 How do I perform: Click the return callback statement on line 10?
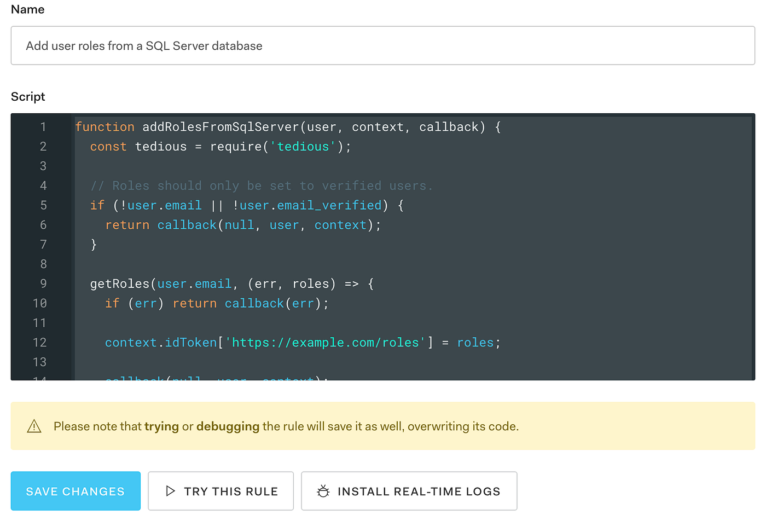(x=194, y=303)
